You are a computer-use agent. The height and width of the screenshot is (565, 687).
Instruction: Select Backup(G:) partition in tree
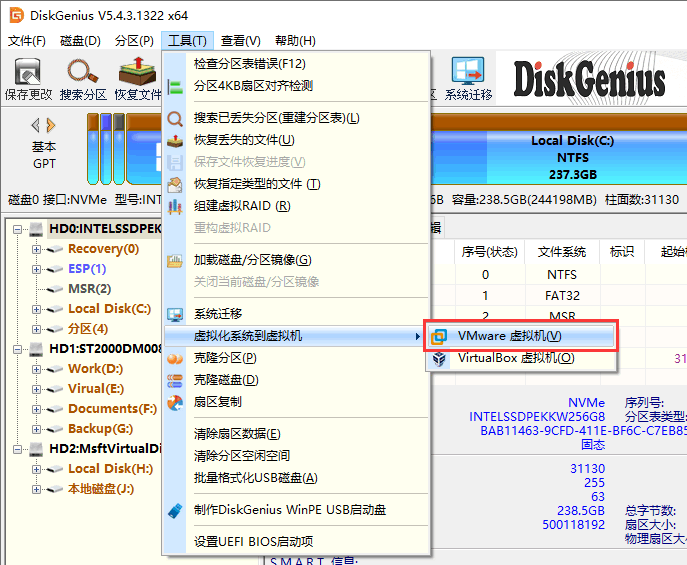tap(100, 429)
